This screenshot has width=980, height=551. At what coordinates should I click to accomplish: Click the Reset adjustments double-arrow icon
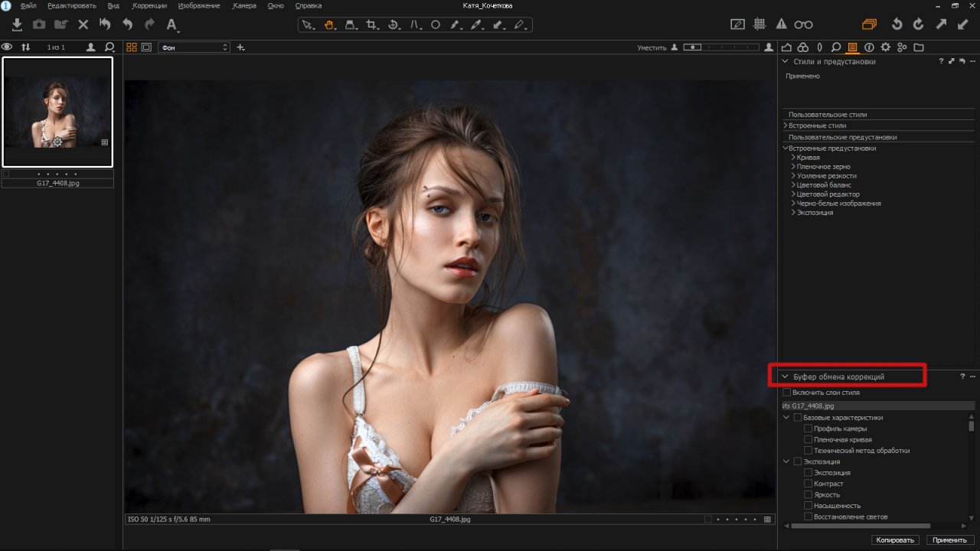point(105,24)
